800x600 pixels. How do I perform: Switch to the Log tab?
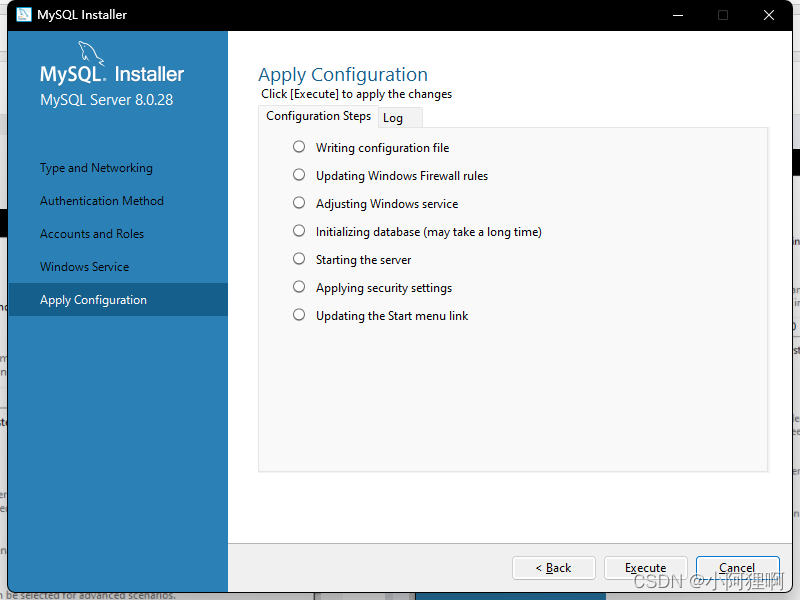click(393, 118)
